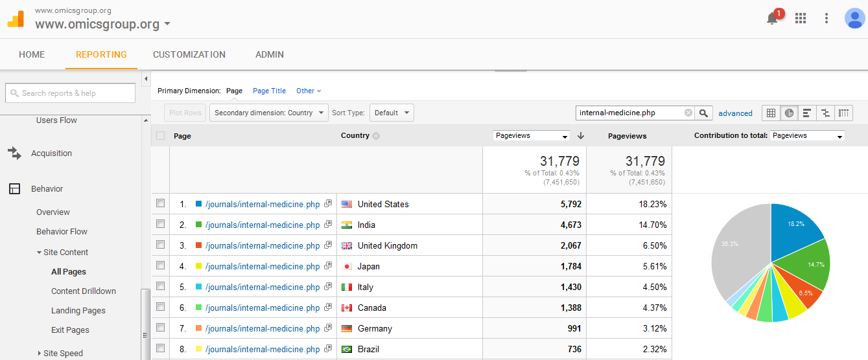This screenshot has height=360, width=868.
Task: Open India row page in new window
Action: [x=328, y=224]
